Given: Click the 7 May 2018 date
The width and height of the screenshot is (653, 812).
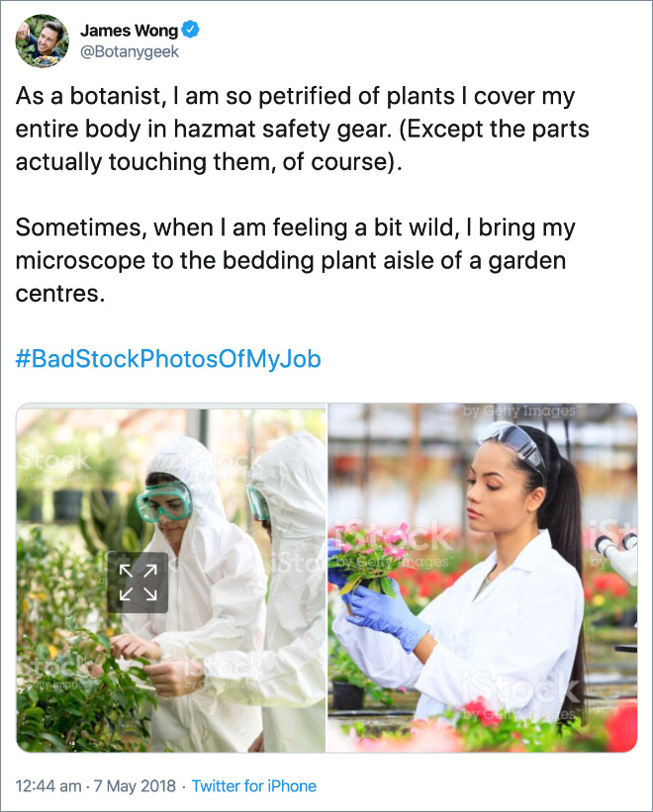Looking at the screenshot, I should coord(133,786).
